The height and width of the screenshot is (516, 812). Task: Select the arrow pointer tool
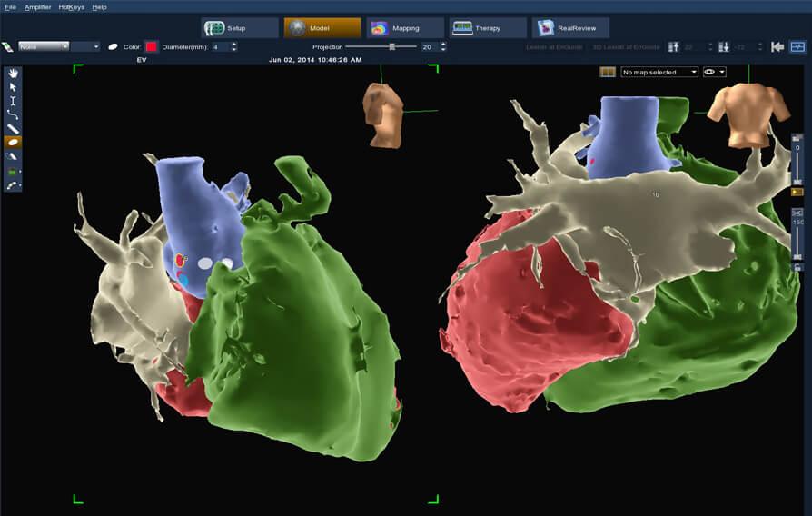(13, 87)
